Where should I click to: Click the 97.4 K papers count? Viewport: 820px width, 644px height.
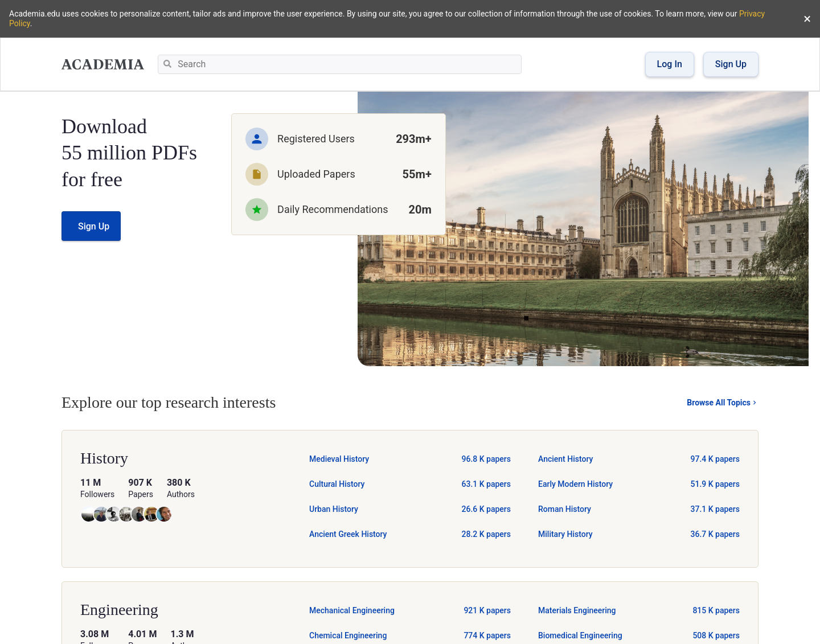715,459
